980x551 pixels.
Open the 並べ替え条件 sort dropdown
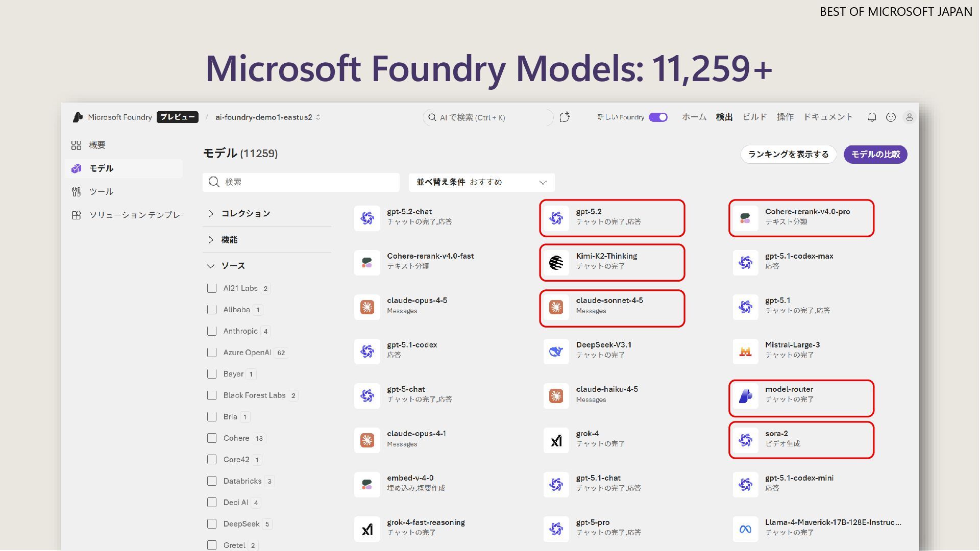(481, 182)
